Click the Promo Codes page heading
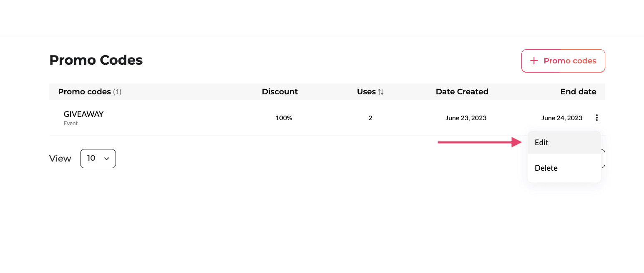The height and width of the screenshot is (273, 644). click(96, 60)
